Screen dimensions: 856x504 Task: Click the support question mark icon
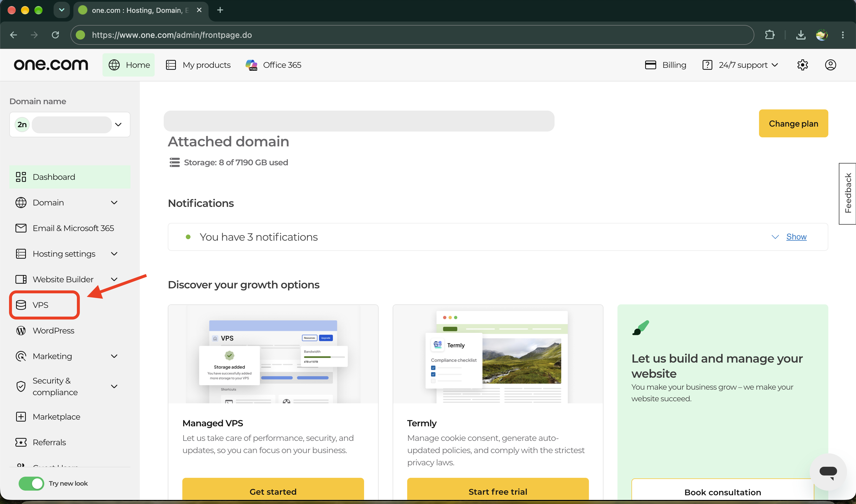click(x=707, y=65)
